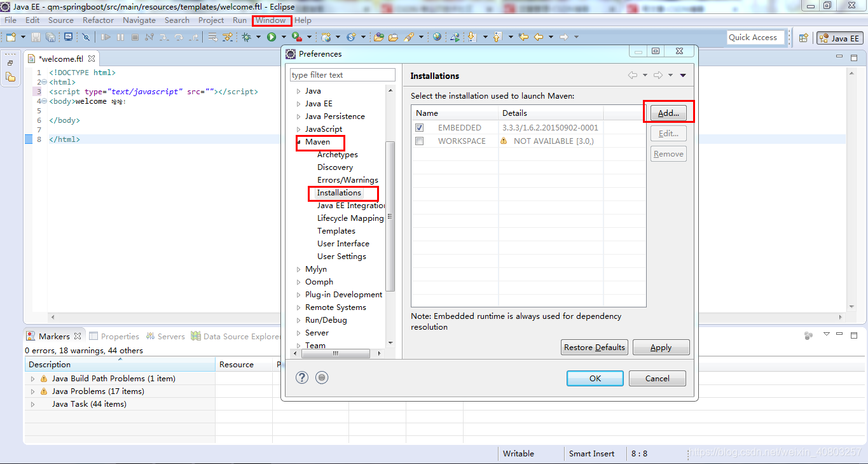Open the Preferences page menu dropdown arrow
The image size is (868, 464).
coord(683,75)
